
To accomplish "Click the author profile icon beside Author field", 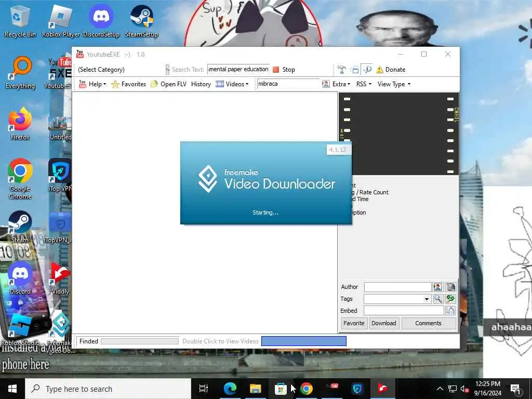I will click(437, 287).
